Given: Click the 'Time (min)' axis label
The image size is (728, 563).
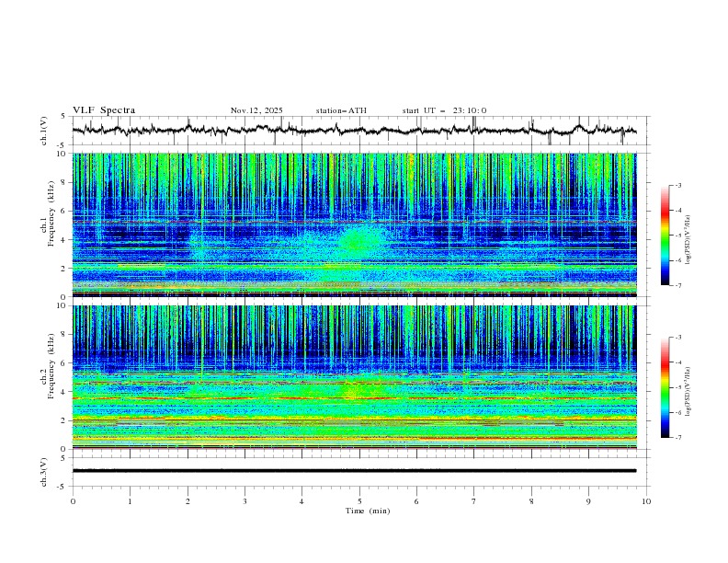Looking at the screenshot, I should point(368,511).
